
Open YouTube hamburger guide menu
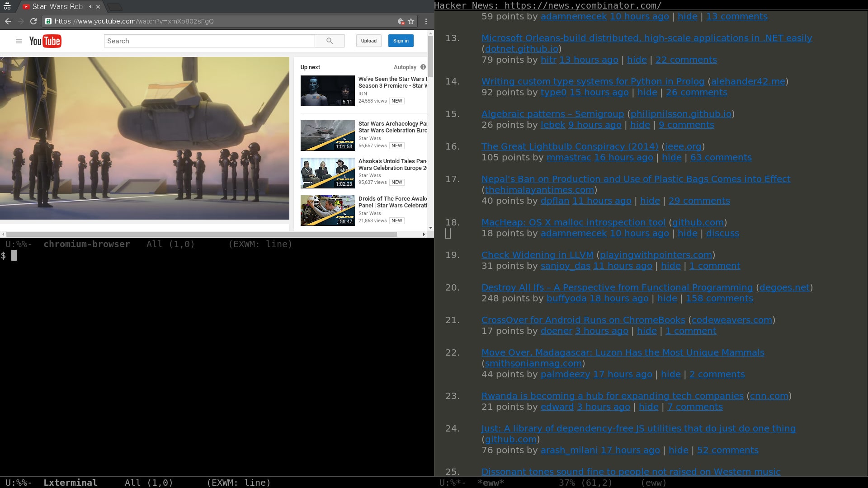pos(19,41)
